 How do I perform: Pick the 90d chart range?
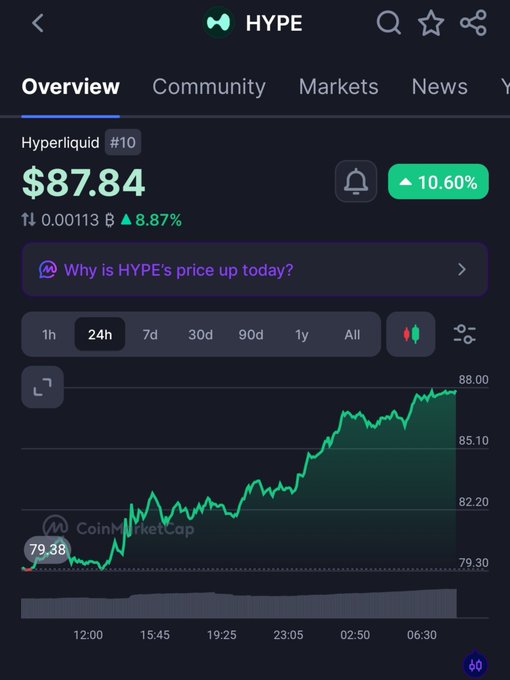click(x=251, y=334)
